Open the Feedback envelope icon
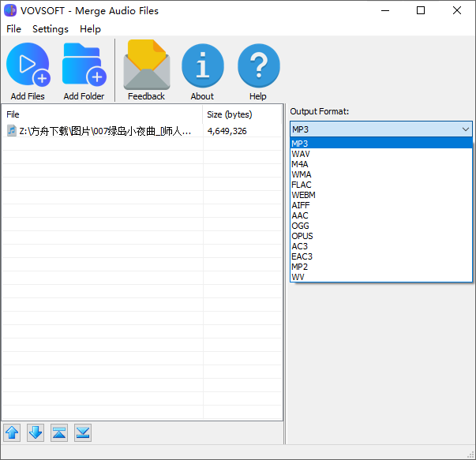The image size is (476, 460). [x=147, y=65]
